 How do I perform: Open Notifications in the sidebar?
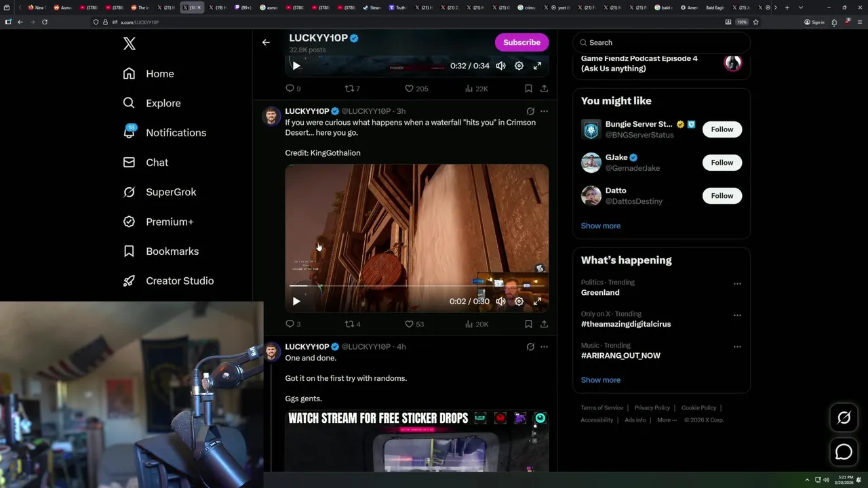tap(164, 133)
